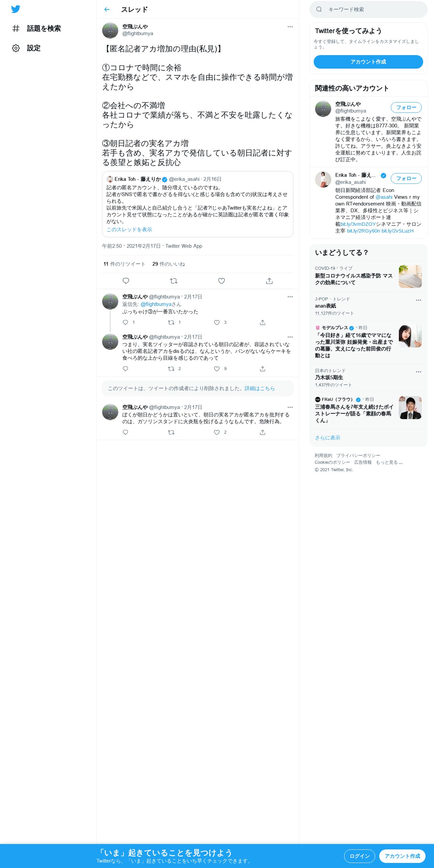Reply to the つまり、実名ツイッター tweet
434x868 pixels.
125,369
